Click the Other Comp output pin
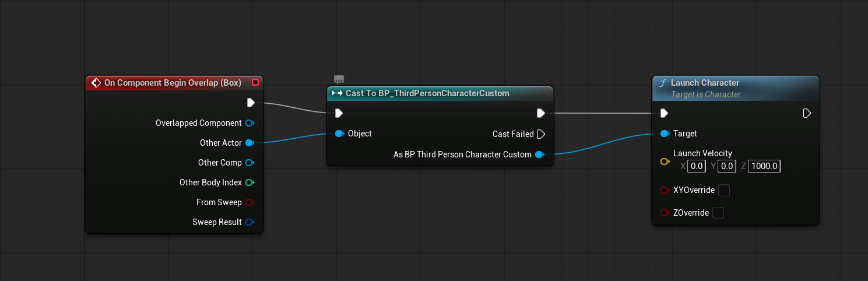 pos(249,163)
